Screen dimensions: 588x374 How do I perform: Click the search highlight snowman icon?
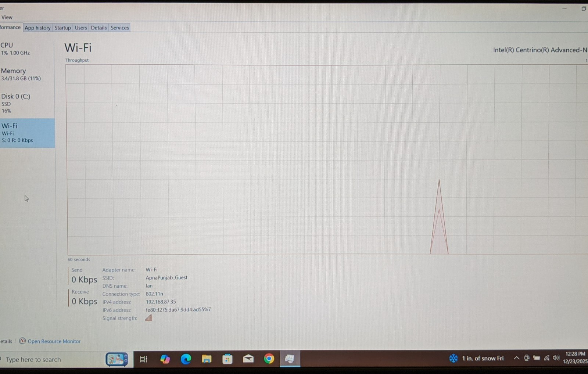116,359
